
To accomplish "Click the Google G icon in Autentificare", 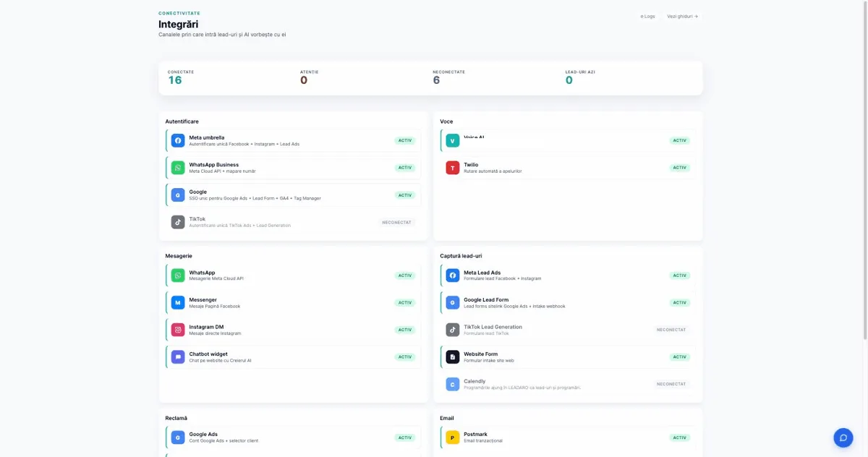I will click(x=178, y=195).
